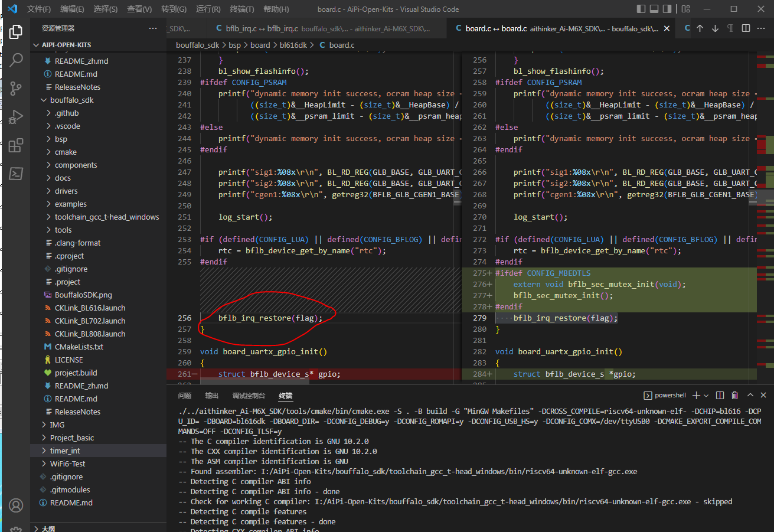
Task: Open the 帮助(H) menu
Action: click(x=276, y=9)
